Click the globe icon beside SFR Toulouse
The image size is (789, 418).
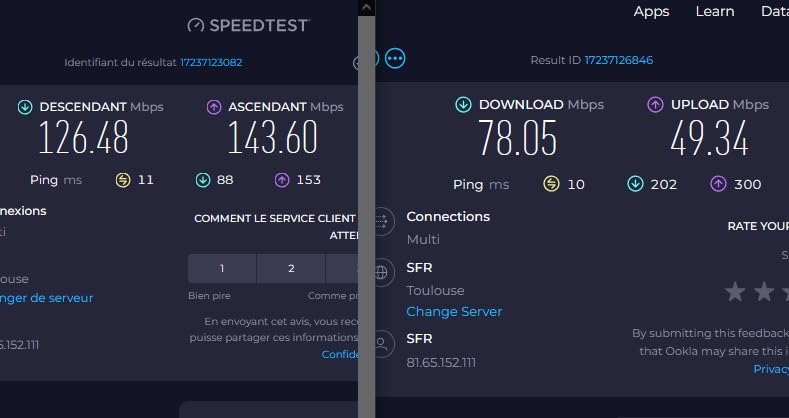click(382, 272)
